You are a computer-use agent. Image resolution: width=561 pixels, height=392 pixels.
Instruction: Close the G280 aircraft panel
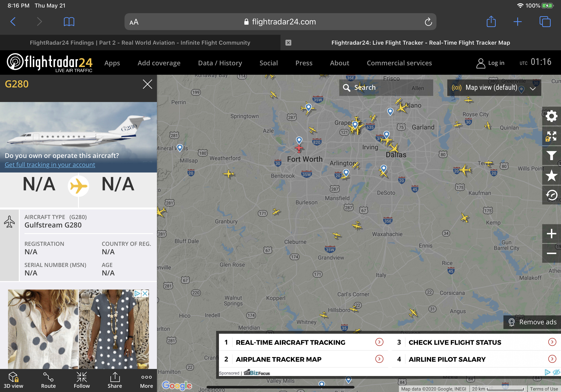(x=147, y=84)
